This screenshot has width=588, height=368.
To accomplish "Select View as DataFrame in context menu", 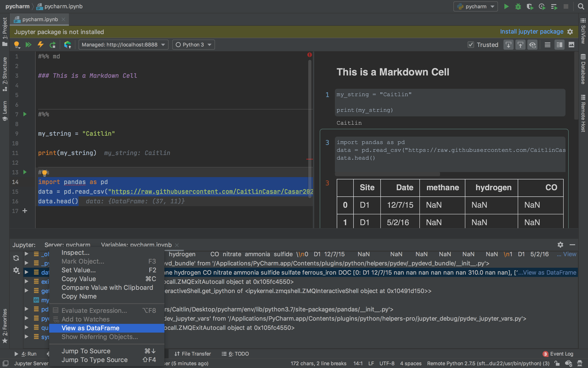I will (107, 328).
